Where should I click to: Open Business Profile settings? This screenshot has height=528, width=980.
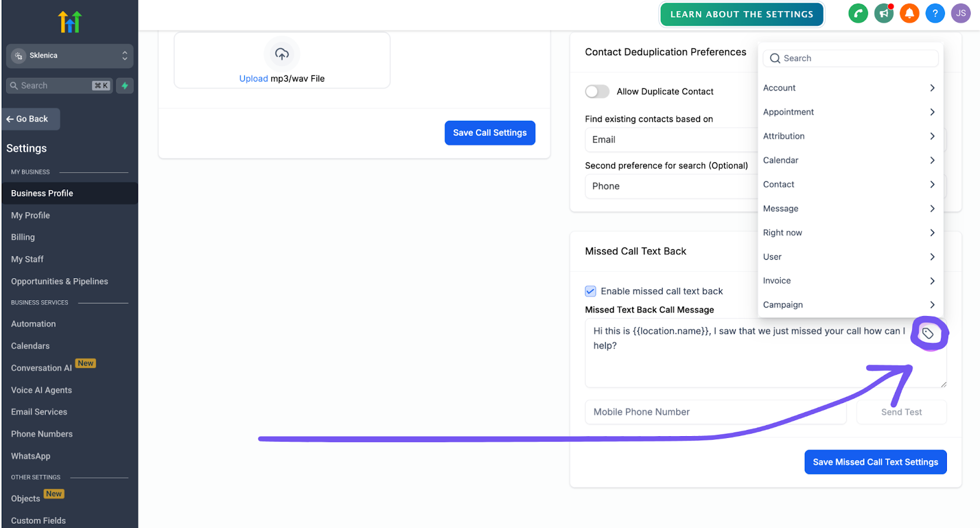tap(69, 193)
